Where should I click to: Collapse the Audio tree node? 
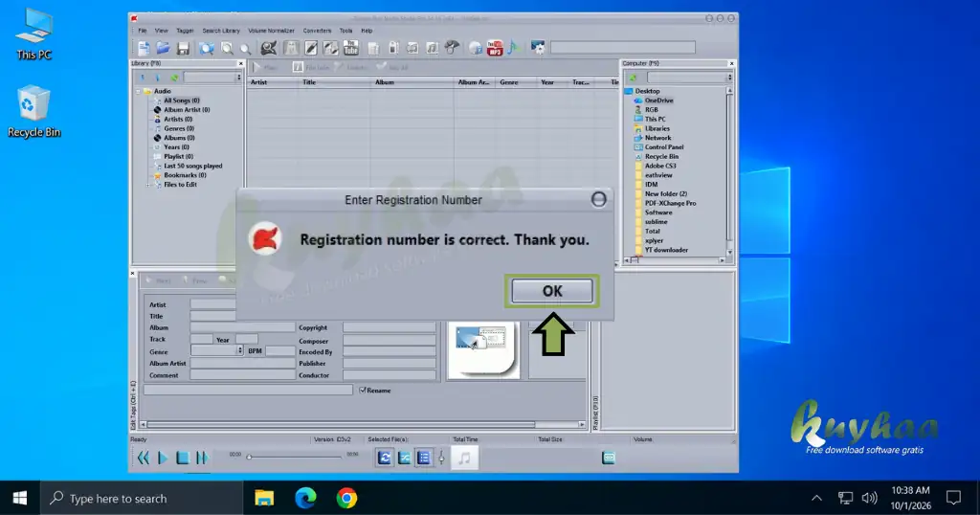138,91
